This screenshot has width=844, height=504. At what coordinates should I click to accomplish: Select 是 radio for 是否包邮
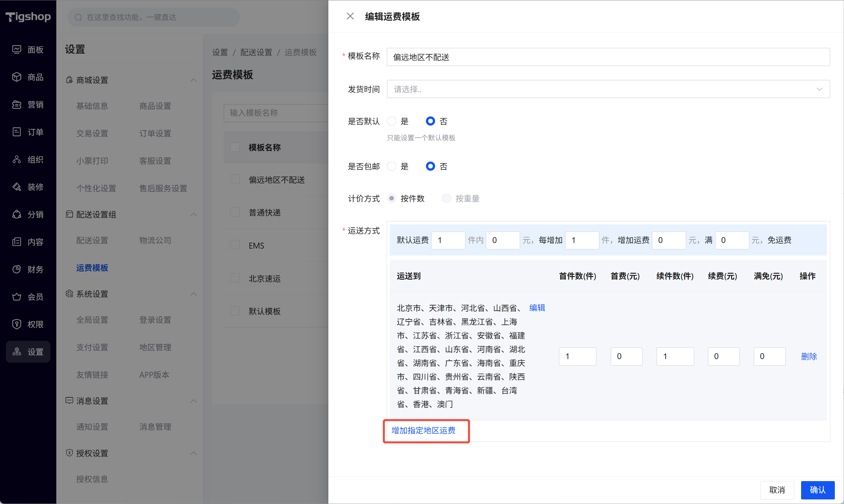392,166
